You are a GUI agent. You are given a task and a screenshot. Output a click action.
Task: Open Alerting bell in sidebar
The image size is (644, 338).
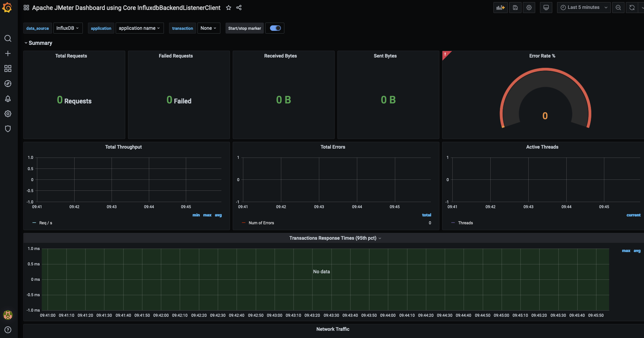[8, 99]
